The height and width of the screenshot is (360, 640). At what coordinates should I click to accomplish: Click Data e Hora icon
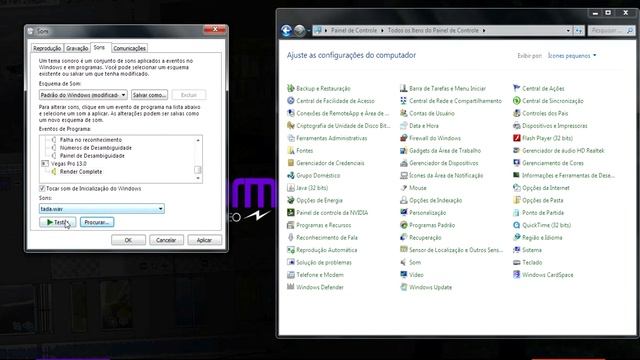coord(404,126)
